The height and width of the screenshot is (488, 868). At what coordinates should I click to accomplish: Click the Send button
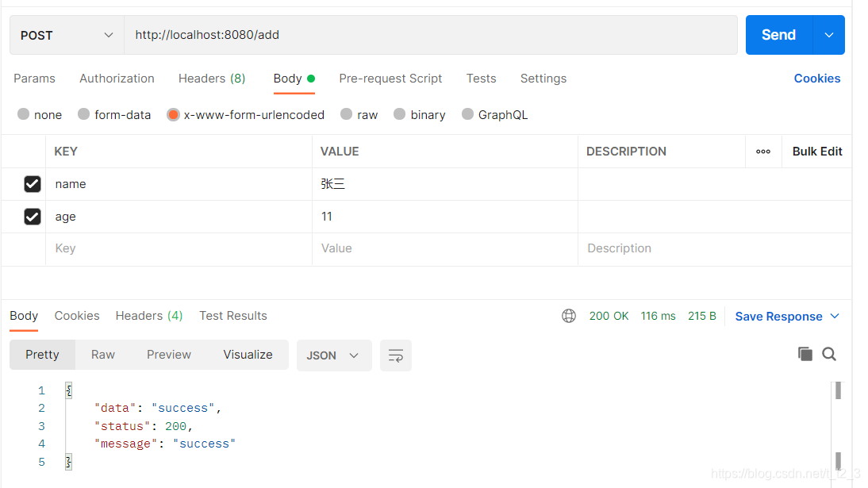pyautogui.click(x=779, y=35)
